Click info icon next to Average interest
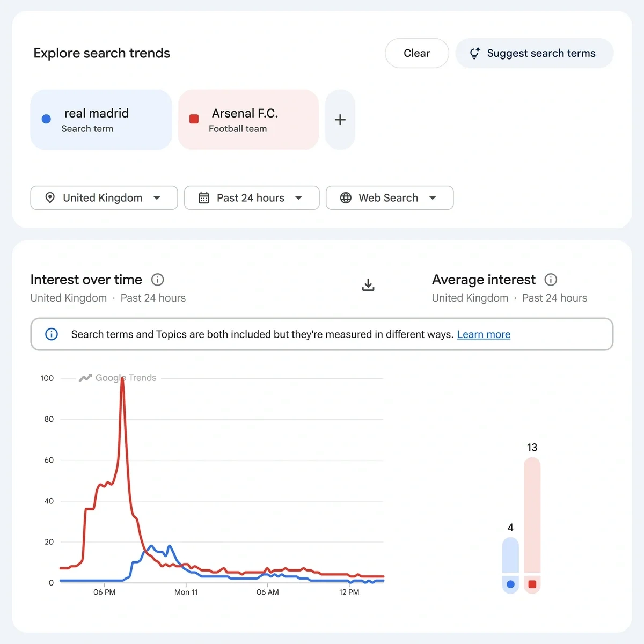644x644 pixels. click(551, 280)
